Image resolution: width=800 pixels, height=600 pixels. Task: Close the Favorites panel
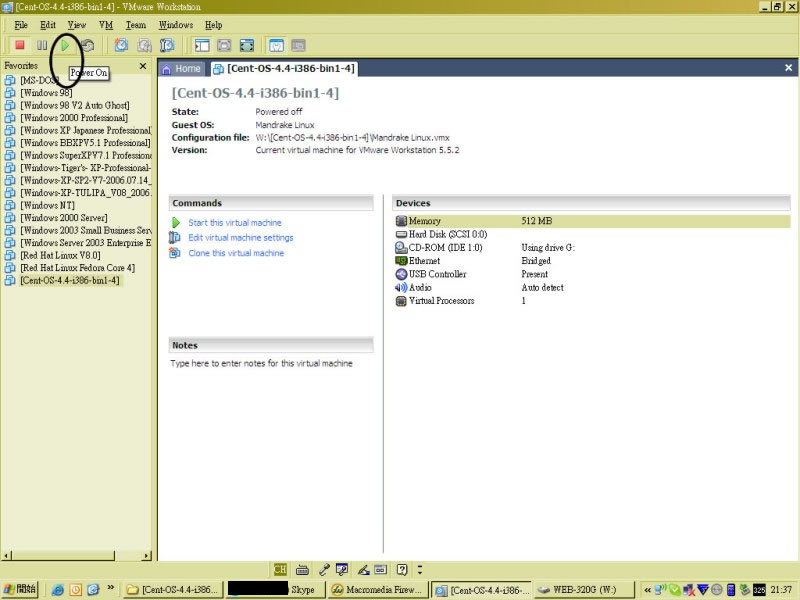click(x=143, y=66)
